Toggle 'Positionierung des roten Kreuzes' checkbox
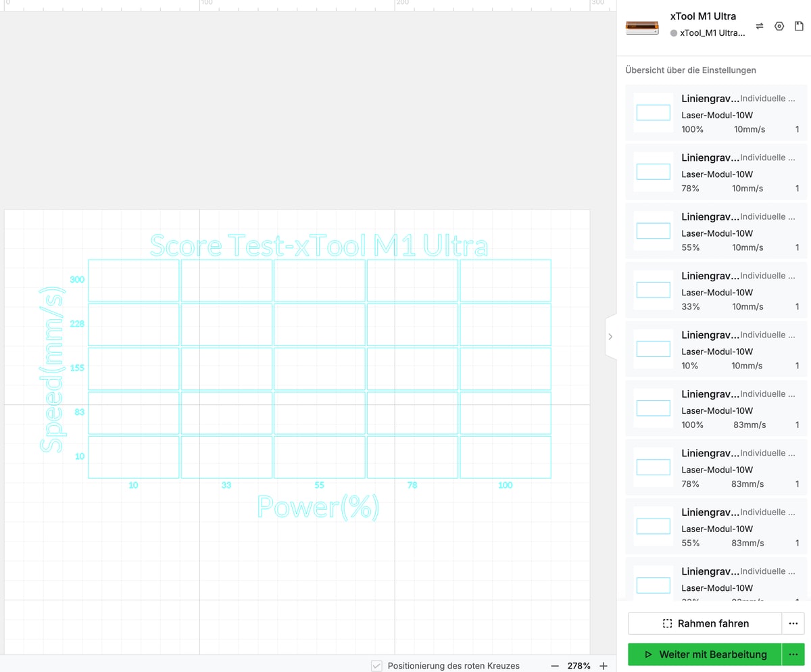 pos(377,666)
